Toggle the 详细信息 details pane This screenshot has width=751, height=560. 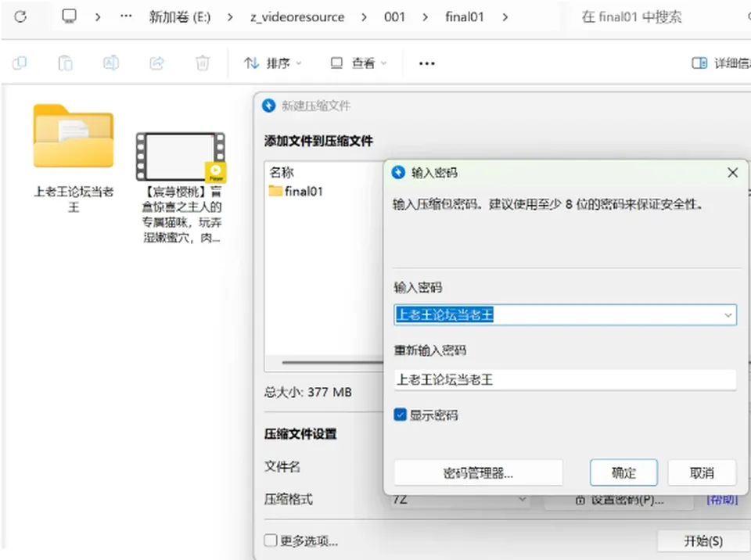720,63
